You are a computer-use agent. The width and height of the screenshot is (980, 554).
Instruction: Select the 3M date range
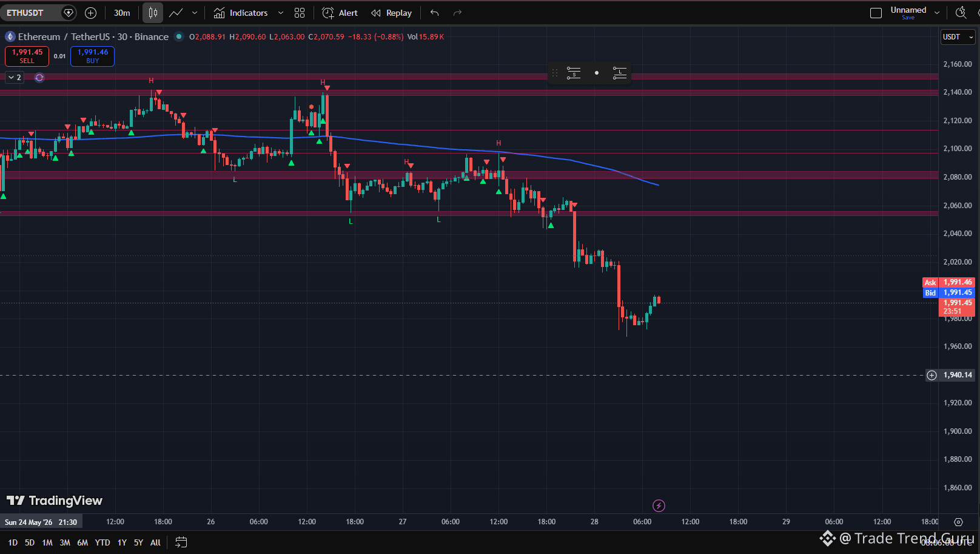(x=65, y=542)
